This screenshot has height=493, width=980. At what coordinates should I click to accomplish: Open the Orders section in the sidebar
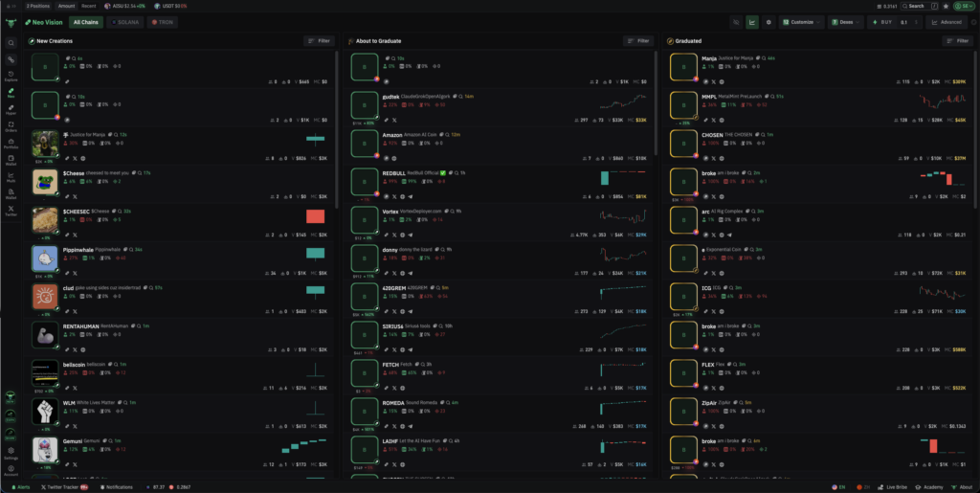click(x=11, y=126)
